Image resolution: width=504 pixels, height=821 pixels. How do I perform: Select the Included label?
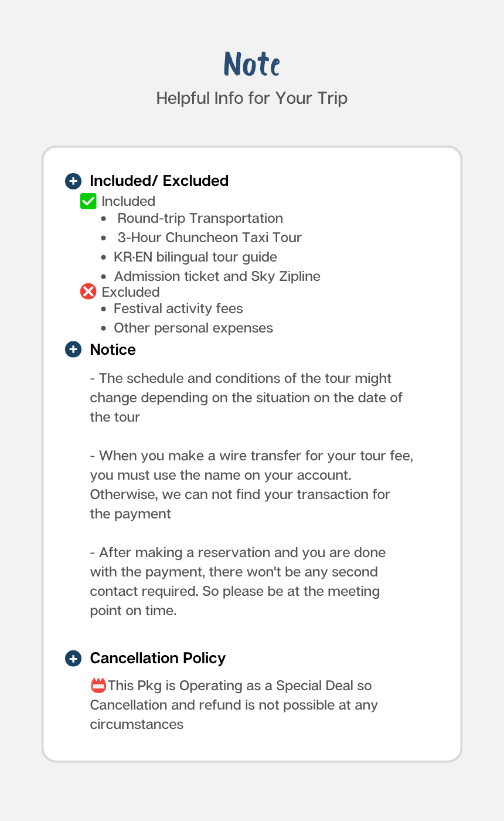128,201
